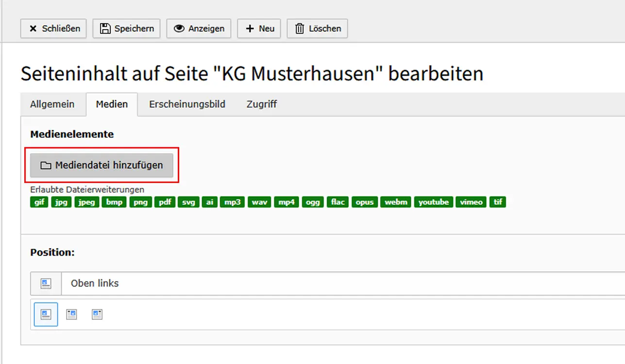This screenshot has height=364, width=625.
Task: Select the image-right-in-text position icon
Action: (71, 314)
